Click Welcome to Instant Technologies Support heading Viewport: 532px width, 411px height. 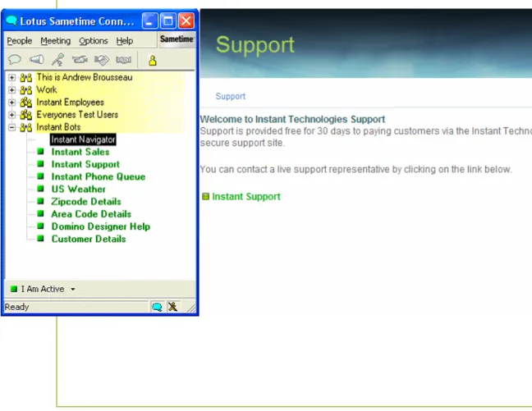click(x=292, y=120)
